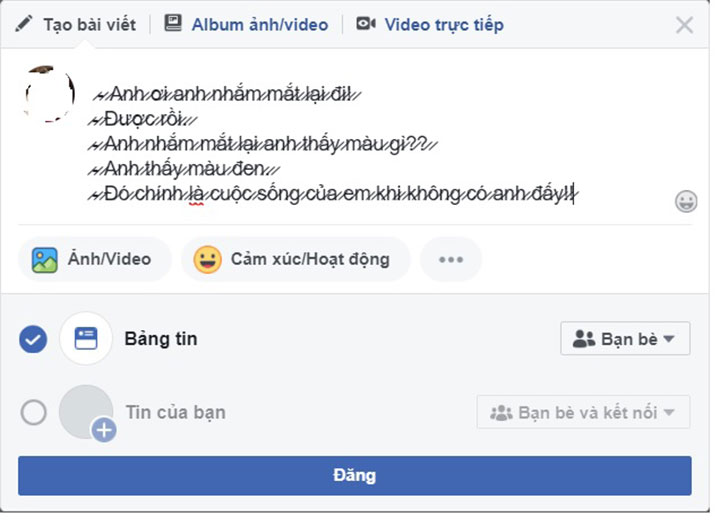The width and height of the screenshot is (720, 525).
Task: Click the Bảng tin news feed icon
Action: [x=86, y=339]
